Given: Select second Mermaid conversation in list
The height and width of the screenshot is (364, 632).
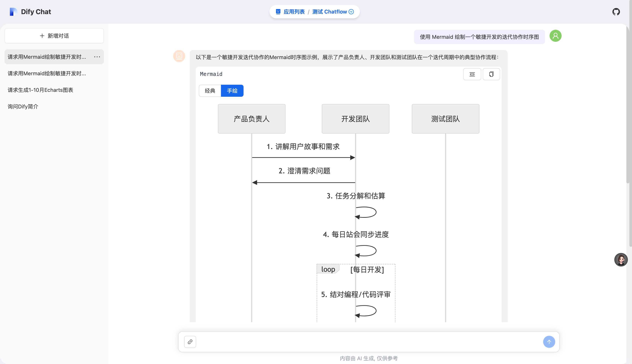Looking at the screenshot, I should [x=47, y=74].
